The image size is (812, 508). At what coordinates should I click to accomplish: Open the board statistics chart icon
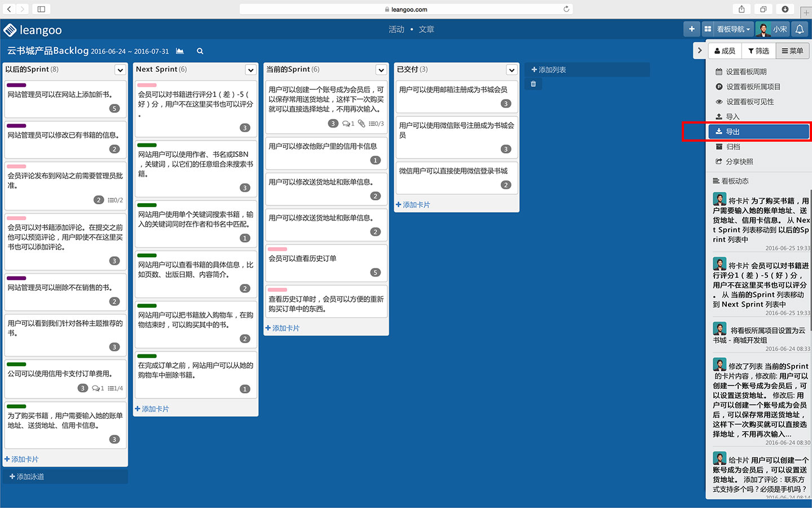tap(179, 51)
